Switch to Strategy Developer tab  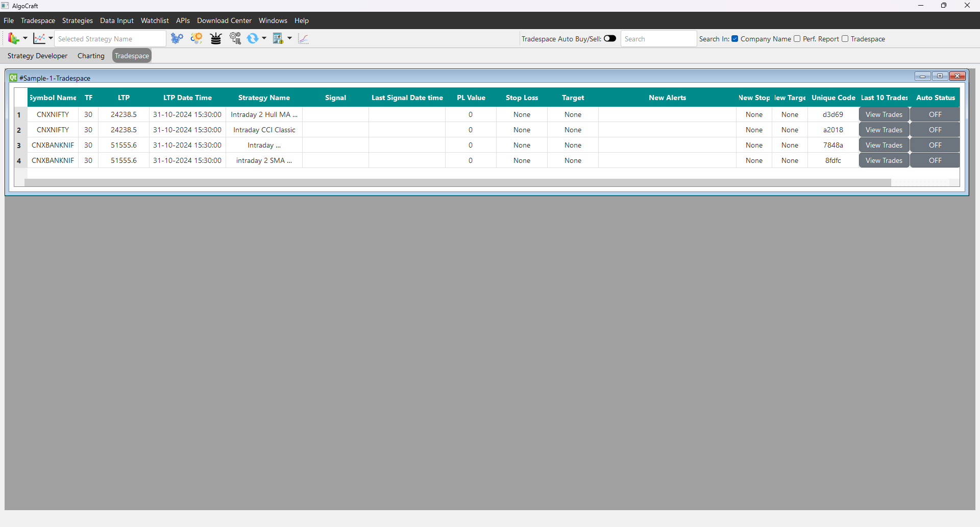click(x=37, y=56)
